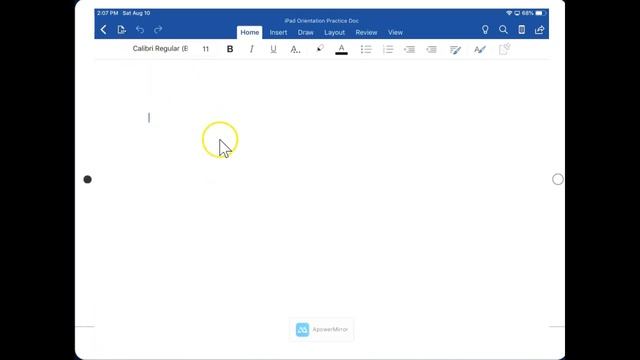Select the Home ribbon tab
The width and height of the screenshot is (640, 360).
(249, 32)
